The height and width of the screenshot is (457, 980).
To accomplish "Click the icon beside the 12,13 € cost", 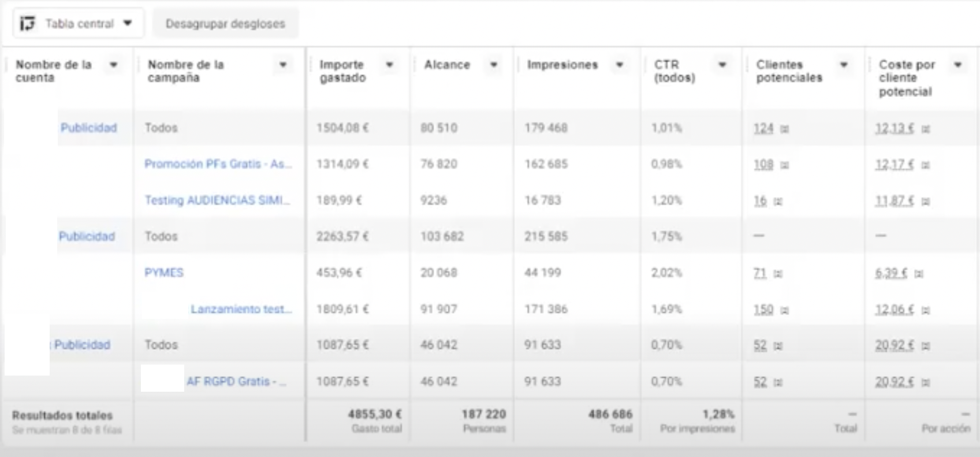I will (x=926, y=129).
